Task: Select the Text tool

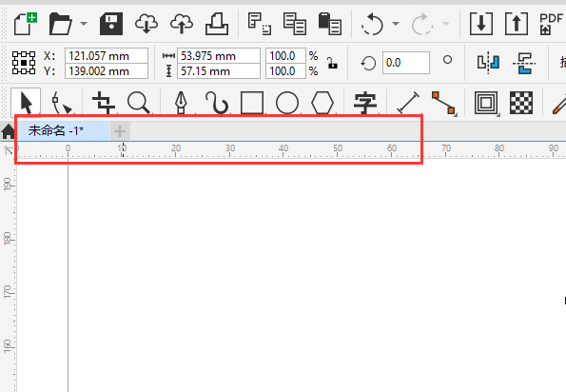Action: pyautogui.click(x=365, y=104)
